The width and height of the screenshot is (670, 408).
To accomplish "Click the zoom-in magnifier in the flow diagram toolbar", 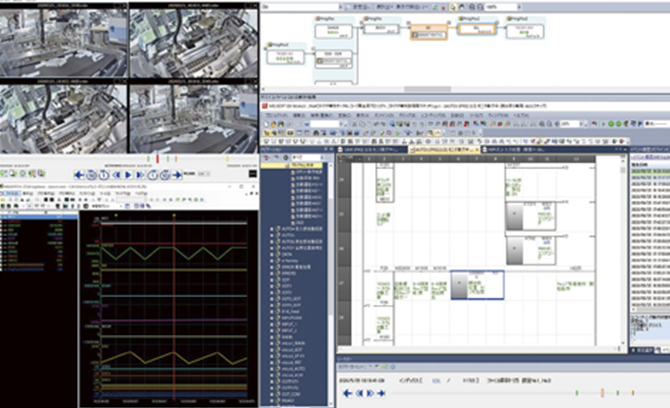I will tap(473, 6).
